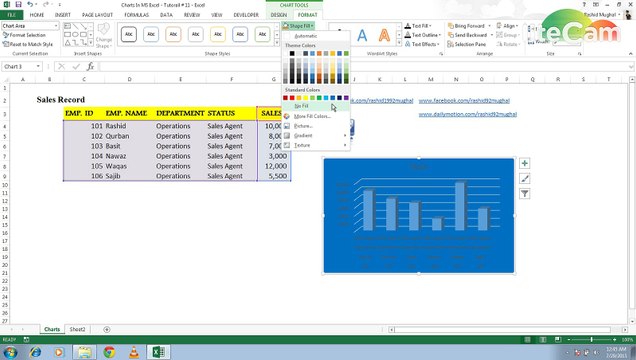Switch to the DESIGN chart tools tab
This screenshot has width=636, height=360.
(x=279, y=15)
